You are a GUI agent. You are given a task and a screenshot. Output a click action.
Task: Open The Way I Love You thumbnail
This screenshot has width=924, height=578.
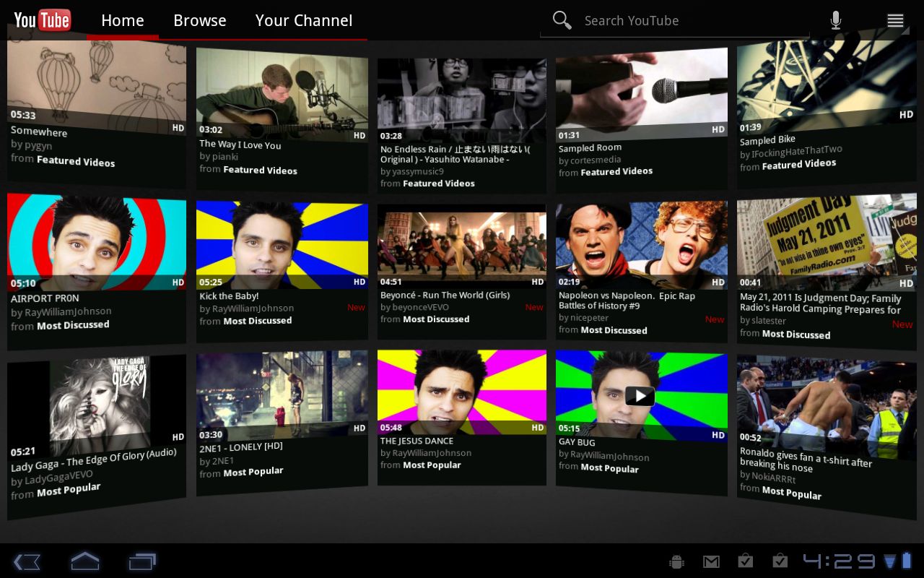click(282, 95)
